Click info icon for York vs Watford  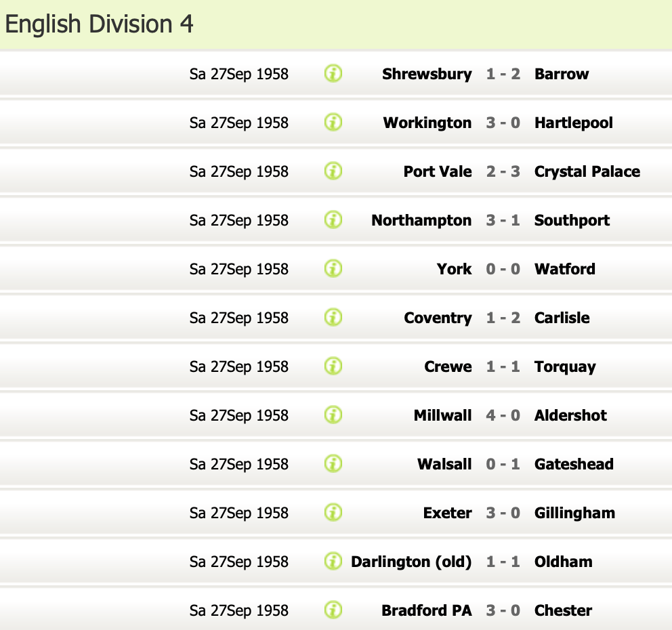coord(333,269)
